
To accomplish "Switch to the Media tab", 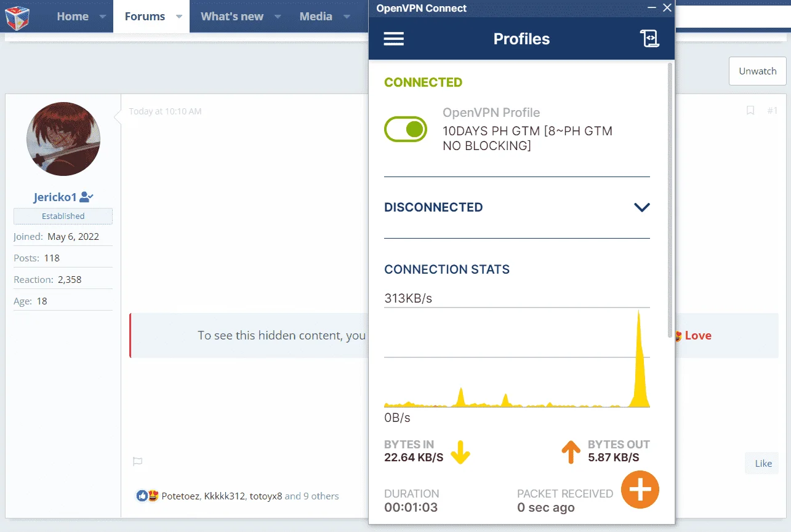I will tap(316, 17).
